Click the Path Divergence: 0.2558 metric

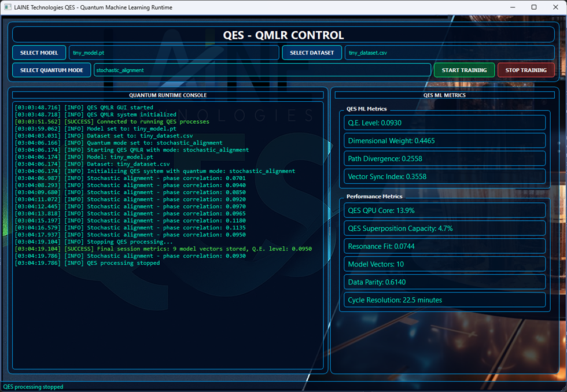(444, 158)
